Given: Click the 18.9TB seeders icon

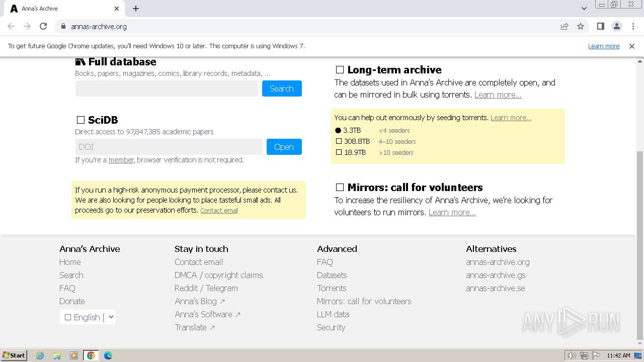Looking at the screenshot, I should tap(339, 152).
